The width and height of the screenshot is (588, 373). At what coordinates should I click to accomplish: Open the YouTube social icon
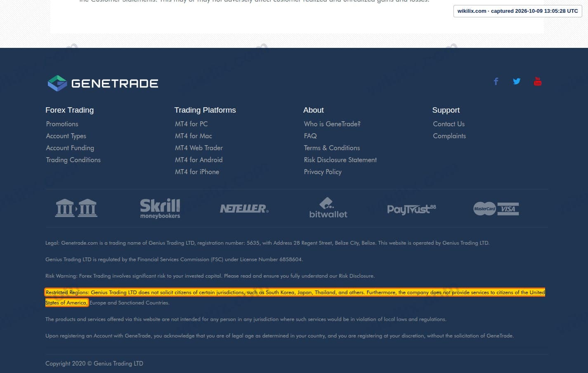(538, 81)
